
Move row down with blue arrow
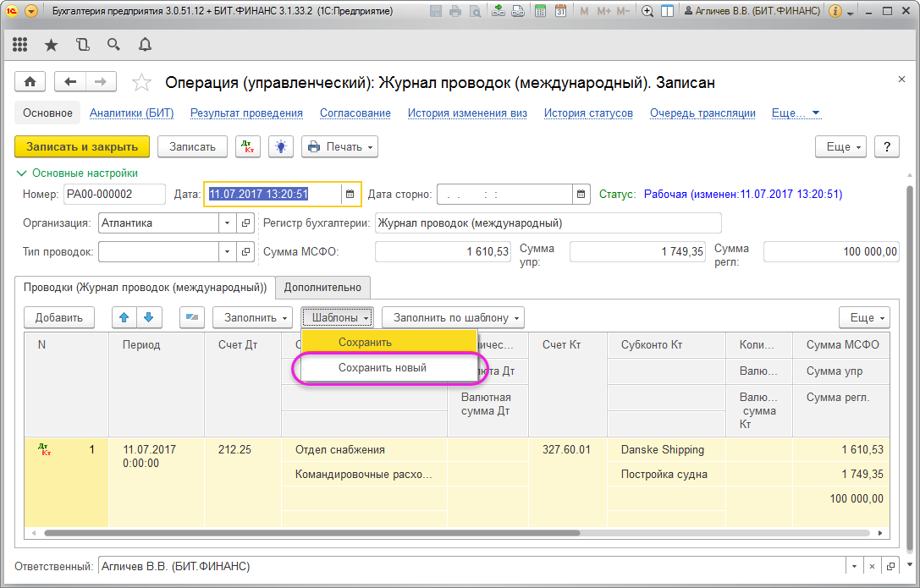point(148,317)
